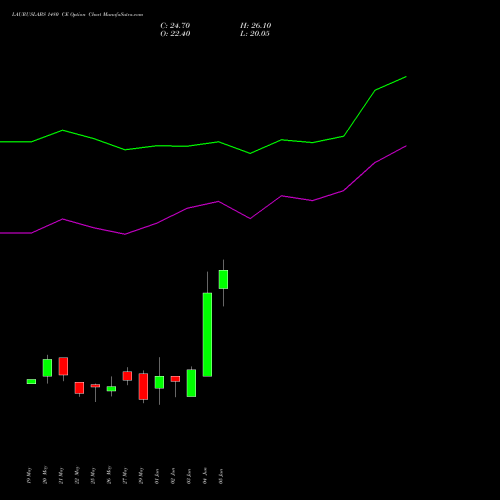
Task: Select the green 20 May candlestick
Action: tap(47, 368)
